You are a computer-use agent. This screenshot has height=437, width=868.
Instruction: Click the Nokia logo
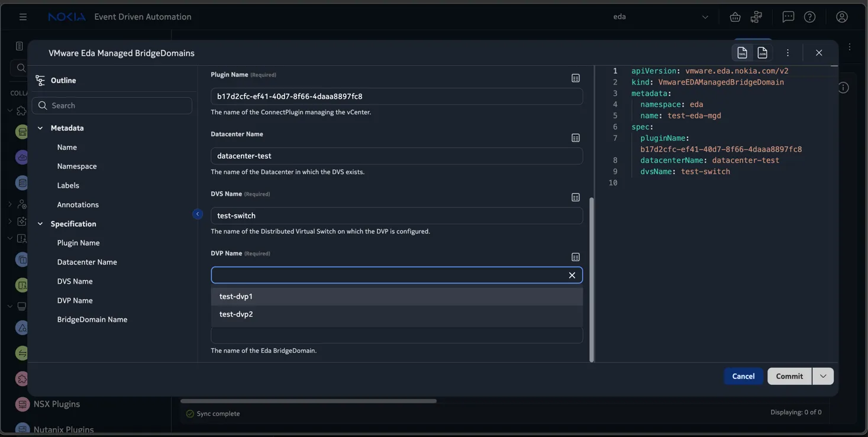point(67,17)
